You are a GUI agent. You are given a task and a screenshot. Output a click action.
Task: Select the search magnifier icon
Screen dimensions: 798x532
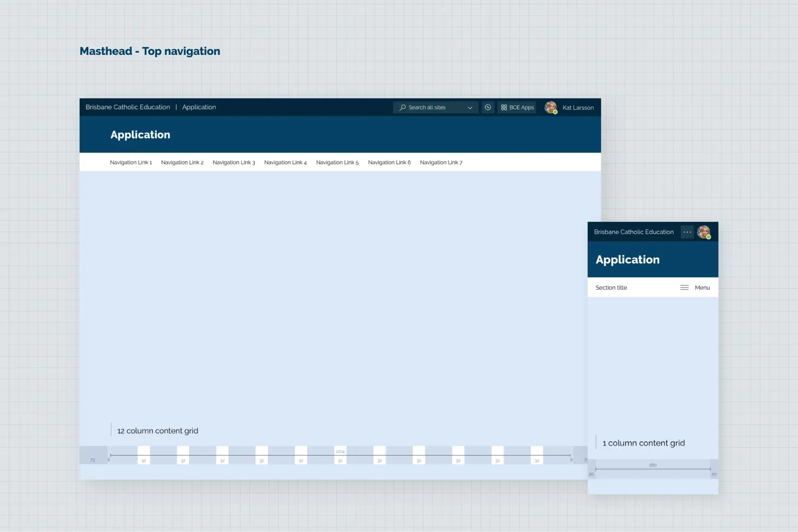(402, 107)
